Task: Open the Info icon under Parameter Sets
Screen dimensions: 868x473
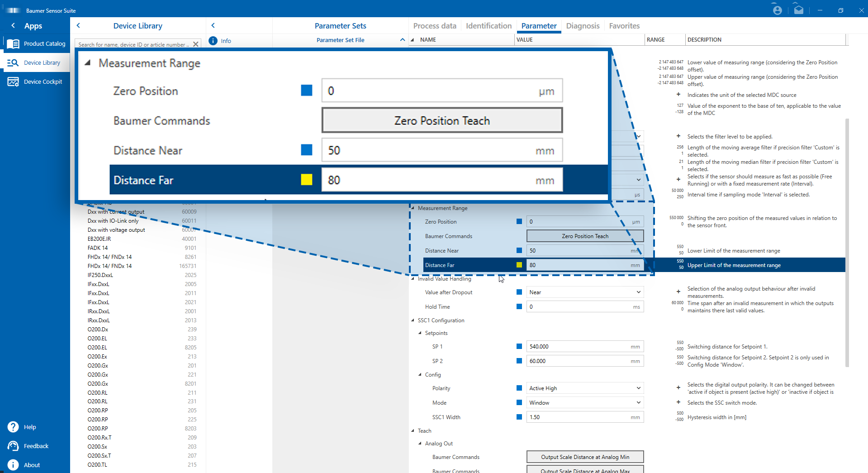Action: 213,41
